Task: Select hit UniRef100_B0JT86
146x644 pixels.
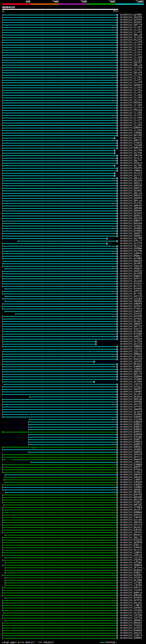Action: (x=131, y=294)
